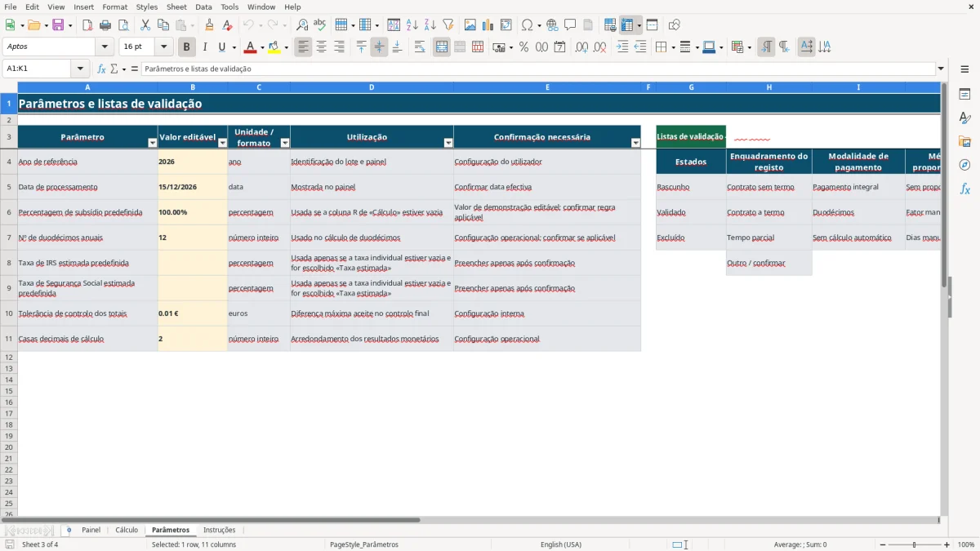Open the font size dropdown
Viewport: 980px width, 551px height.
(x=164, y=47)
